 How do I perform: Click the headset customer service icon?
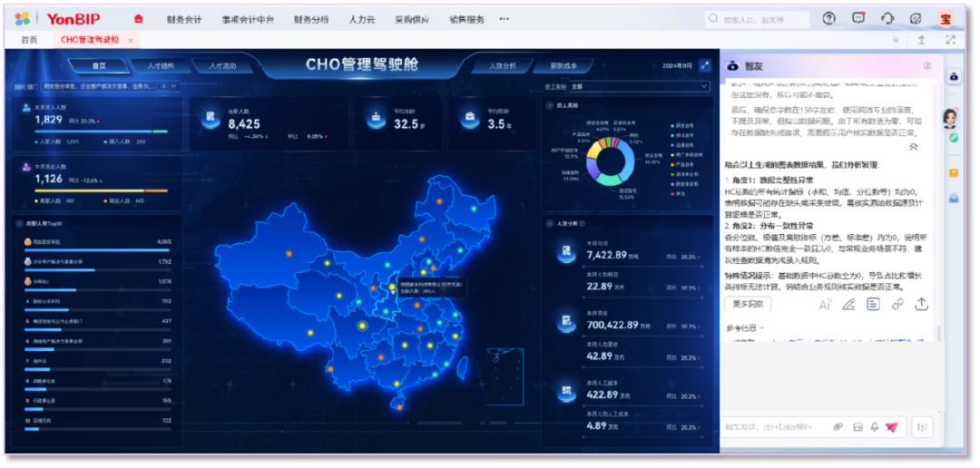pos(887,18)
